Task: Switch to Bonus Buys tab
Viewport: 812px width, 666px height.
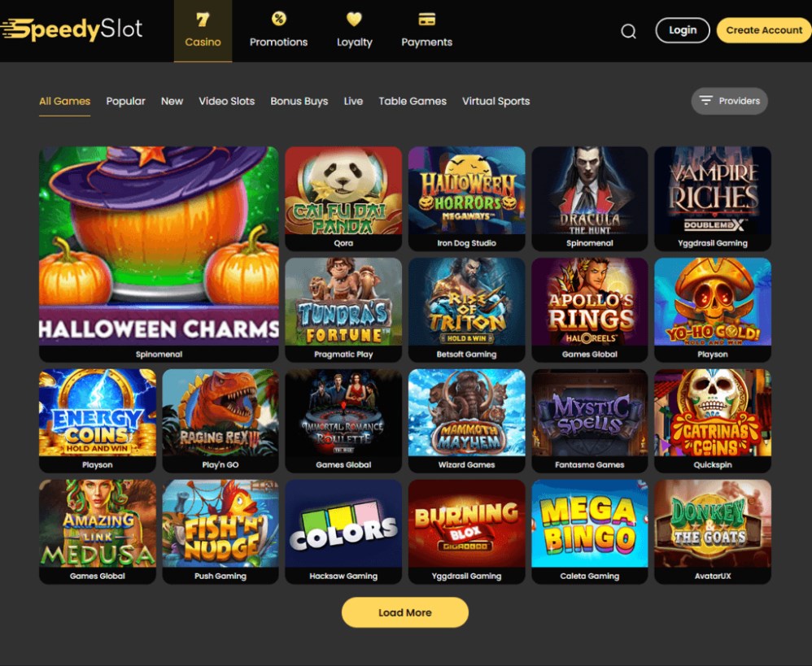Action: 299,102
